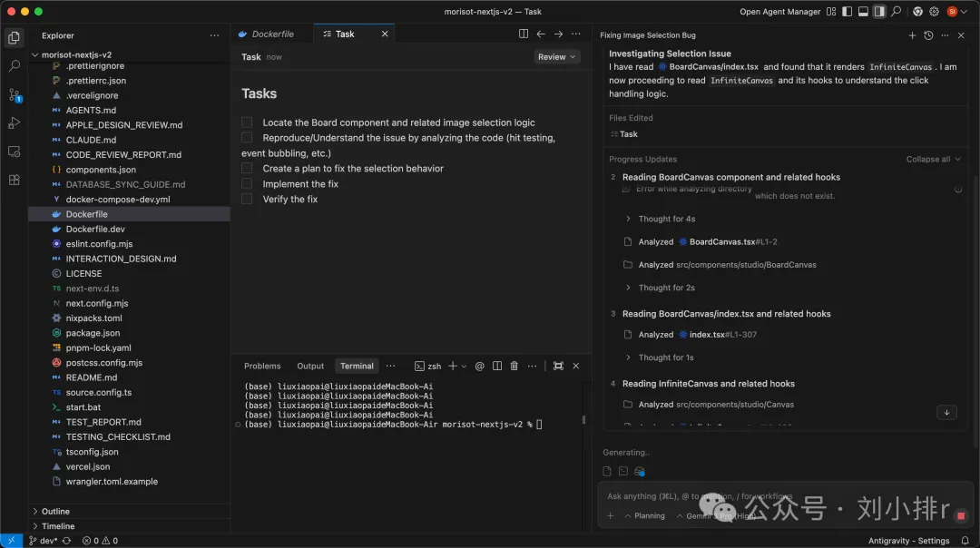Open package.json in the file explorer
This screenshot has width=980, height=548.
pos(93,333)
